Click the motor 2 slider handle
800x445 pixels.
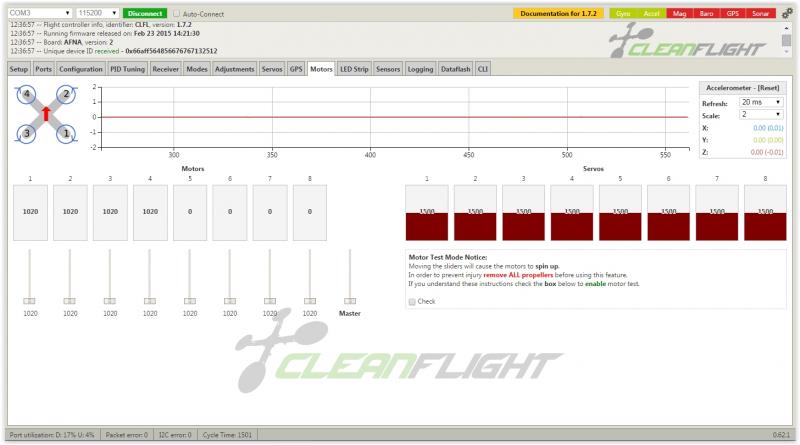[x=70, y=301]
